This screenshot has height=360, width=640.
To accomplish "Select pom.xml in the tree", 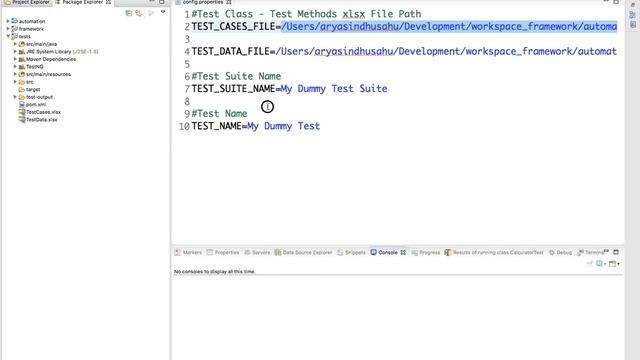I will coord(36,104).
